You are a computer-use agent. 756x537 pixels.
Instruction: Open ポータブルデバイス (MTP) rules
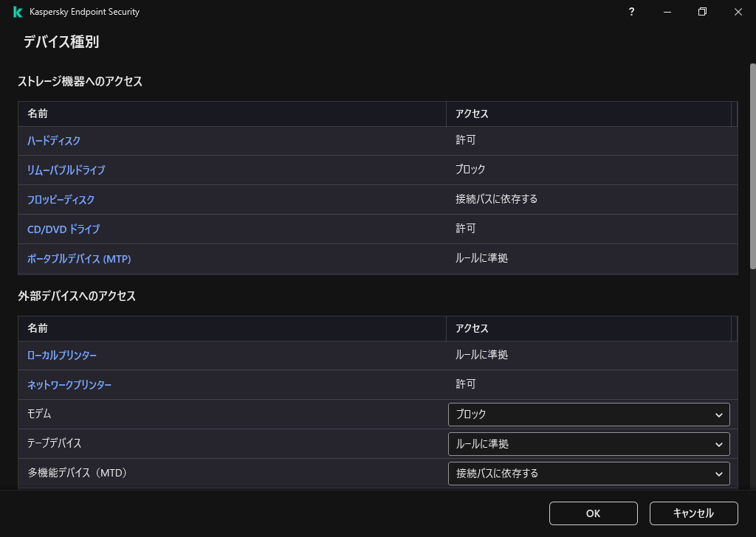point(79,258)
